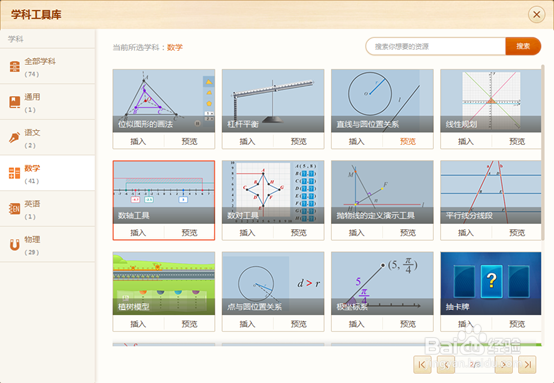Insert the 杠杆平衡 tool

coord(247,141)
